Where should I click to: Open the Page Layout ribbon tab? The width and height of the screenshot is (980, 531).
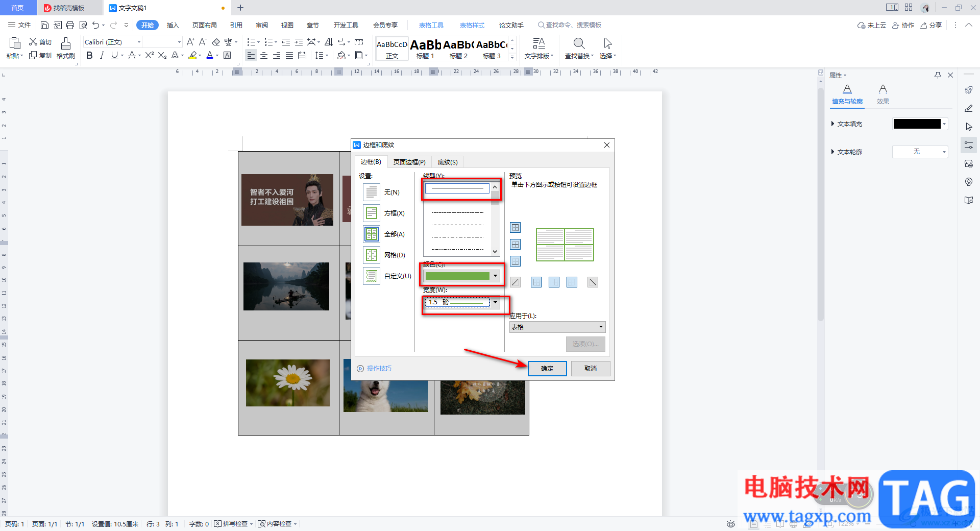205,25
